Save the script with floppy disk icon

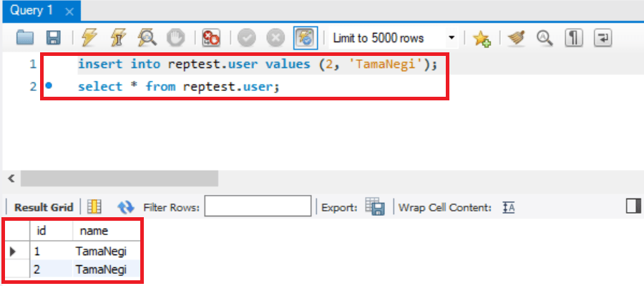54,38
